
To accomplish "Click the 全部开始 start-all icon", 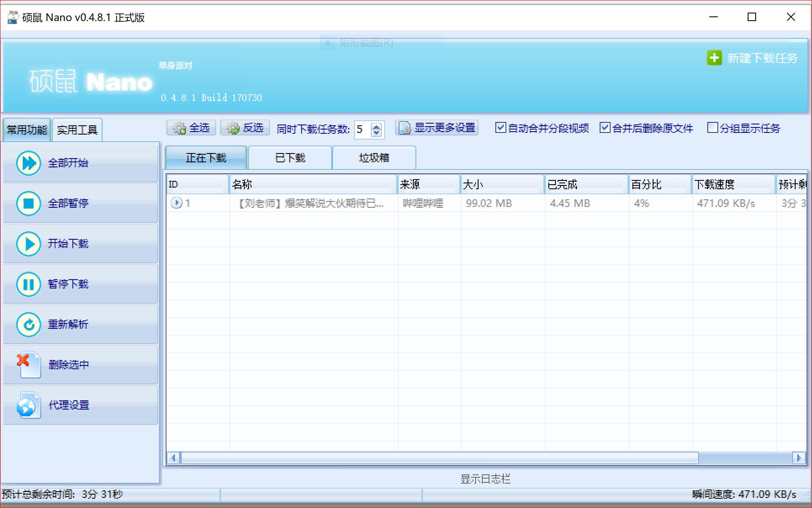I will (28, 163).
